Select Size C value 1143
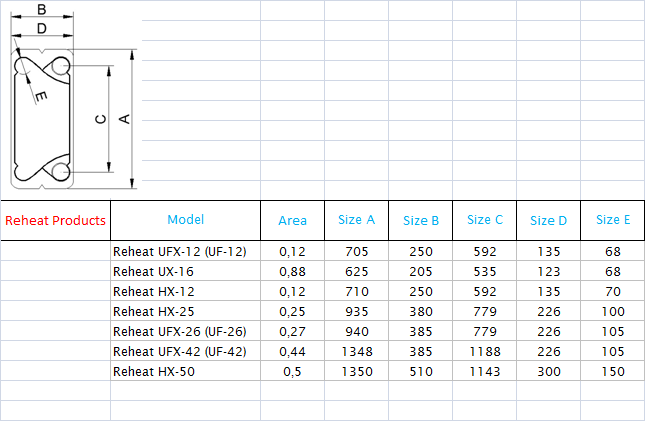Screen dimensions: 645x421 coord(485,371)
